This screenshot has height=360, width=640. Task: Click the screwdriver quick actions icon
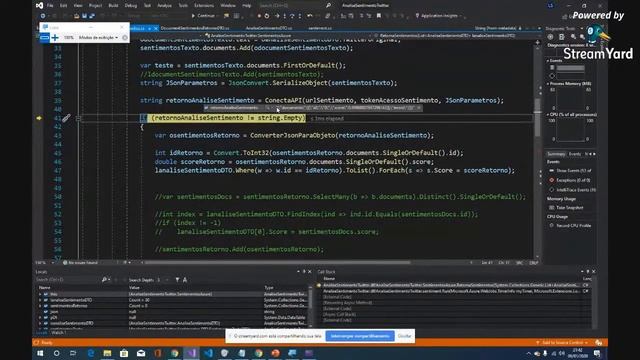tap(66, 118)
